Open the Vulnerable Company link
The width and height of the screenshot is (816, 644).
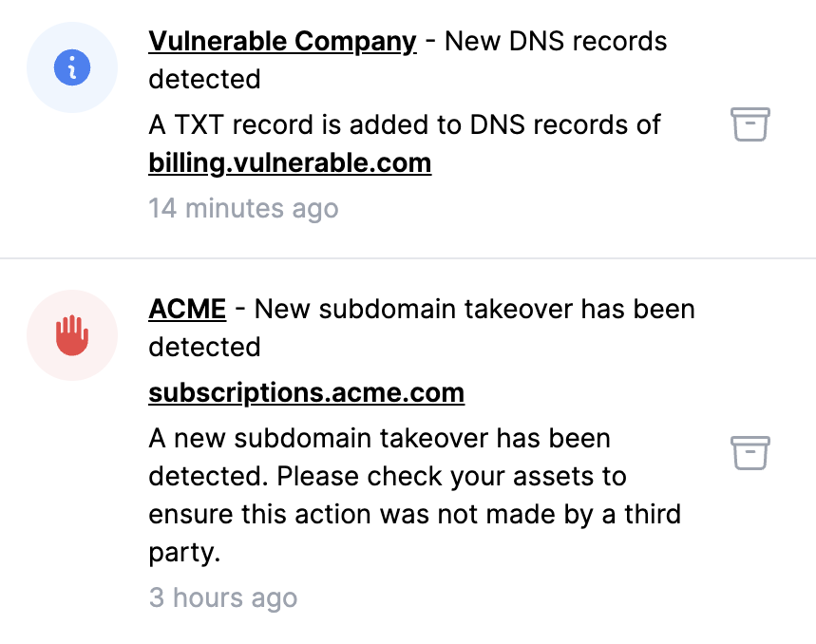pyautogui.click(x=281, y=41)
